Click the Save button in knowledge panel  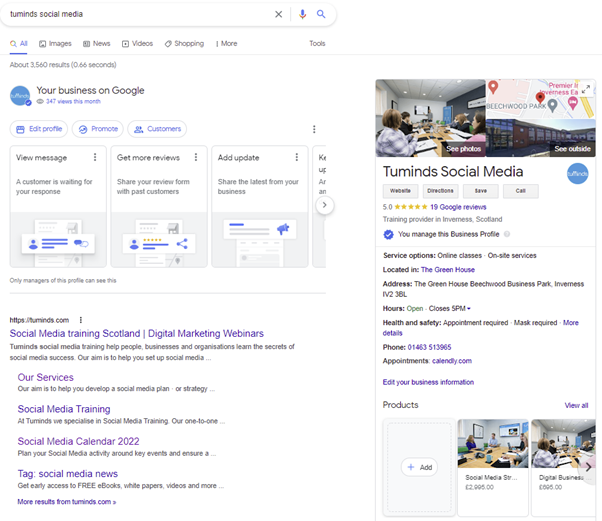(481, 191)
